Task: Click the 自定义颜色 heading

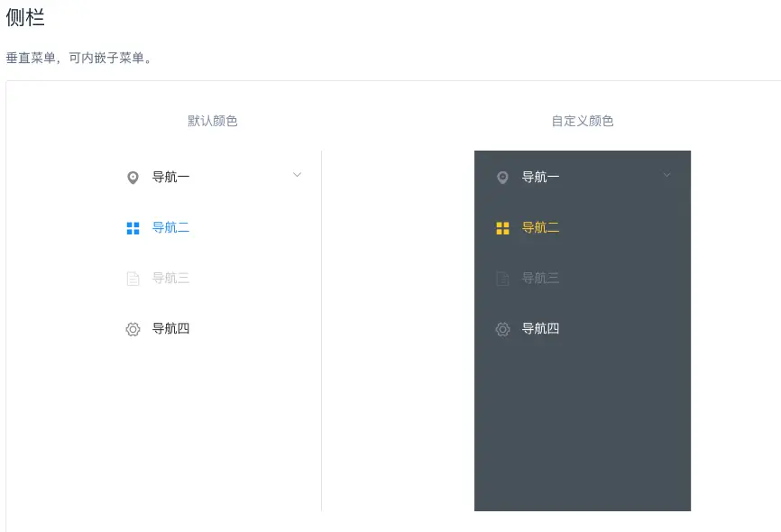Action: coord(583,121)
